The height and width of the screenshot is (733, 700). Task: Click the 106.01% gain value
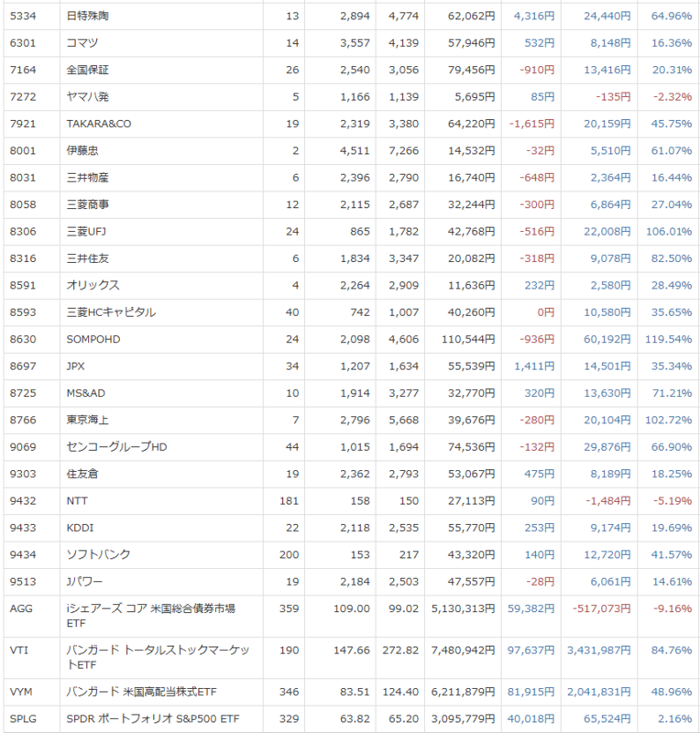pyautogui.click(x=669, y=232)
